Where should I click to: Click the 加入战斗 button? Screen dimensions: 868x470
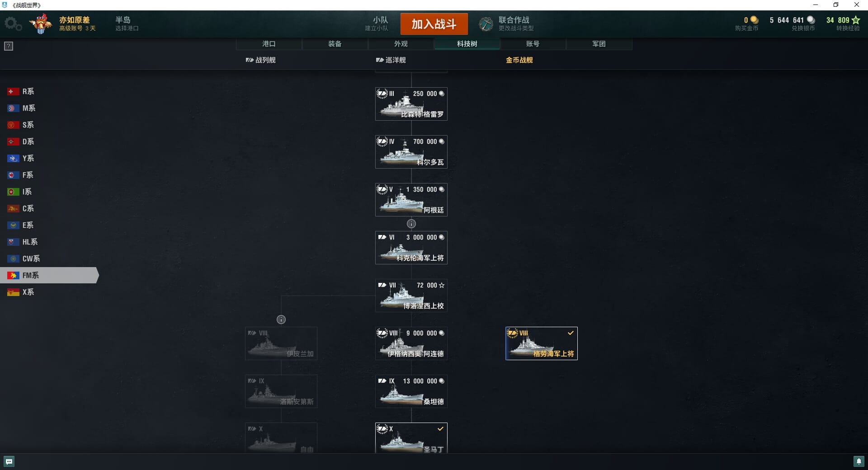point(434,24)
